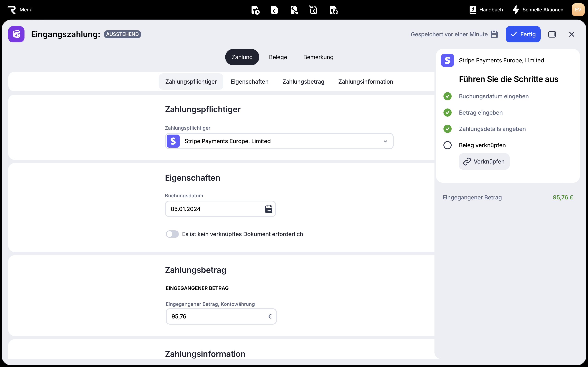
Task: Click the Buchungsdatum eingeben checkmark
Action: tap(447, 96)
